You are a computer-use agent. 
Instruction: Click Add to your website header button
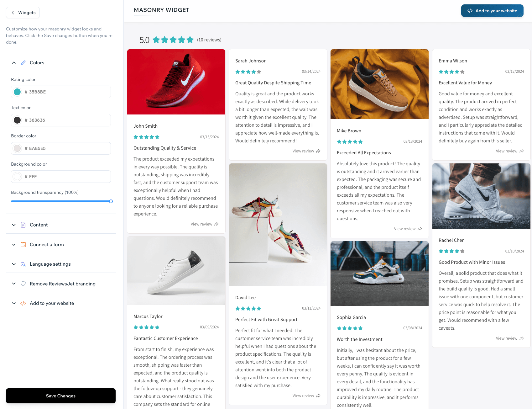pos(492,11)
